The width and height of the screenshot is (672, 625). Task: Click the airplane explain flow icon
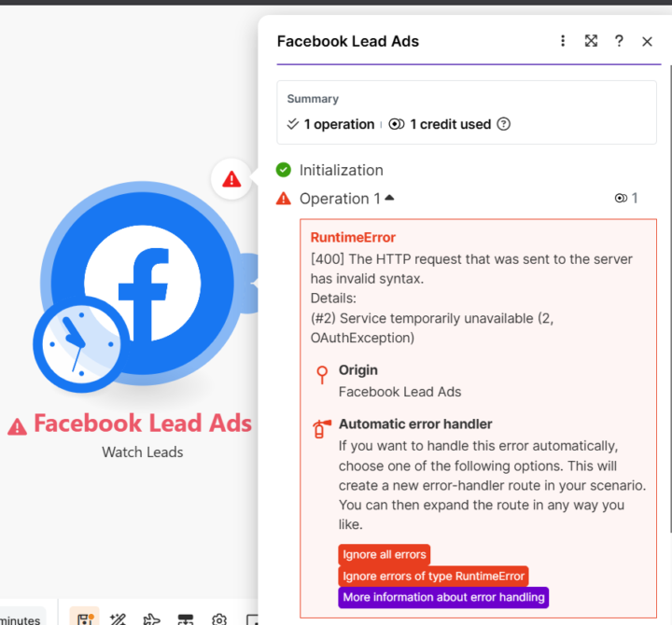[151, 619]
